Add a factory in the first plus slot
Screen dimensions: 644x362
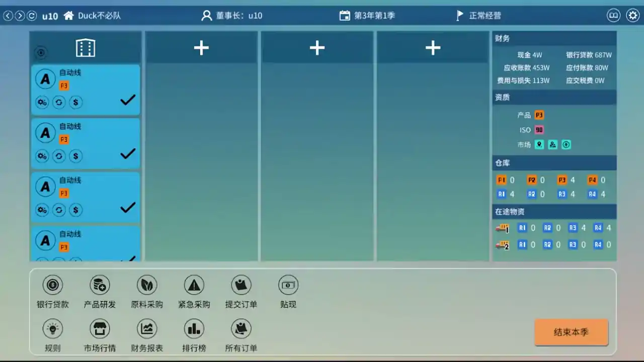point(201,48)
